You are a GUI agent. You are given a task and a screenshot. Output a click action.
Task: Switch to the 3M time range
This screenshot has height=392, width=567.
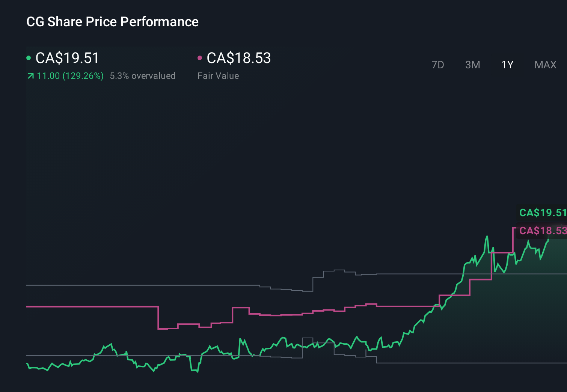472,65
